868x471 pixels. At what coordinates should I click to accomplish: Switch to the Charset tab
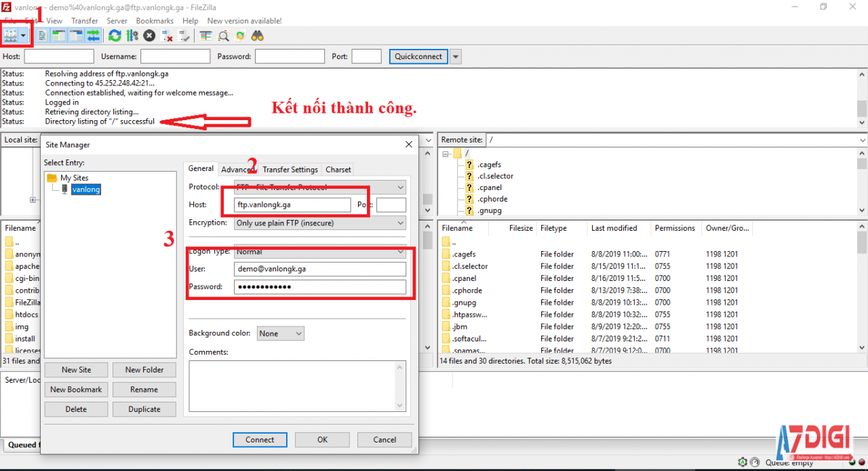point(338,170)
